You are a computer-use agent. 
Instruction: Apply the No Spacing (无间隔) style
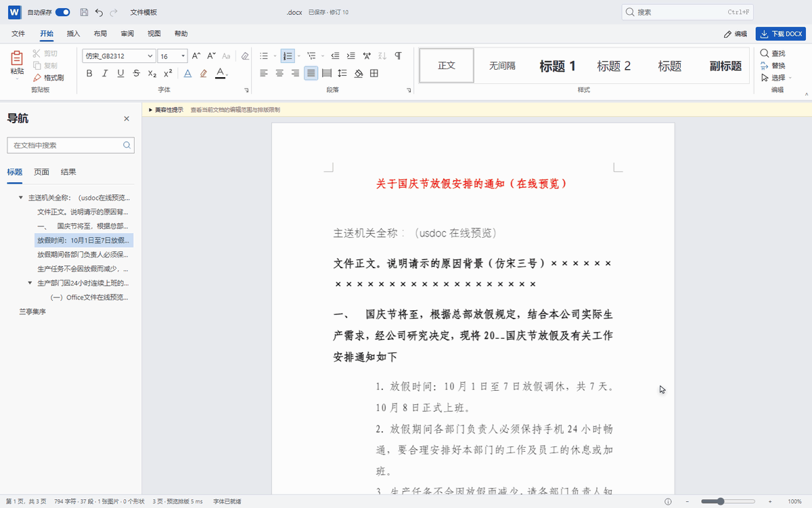click(x=502, y=66)
